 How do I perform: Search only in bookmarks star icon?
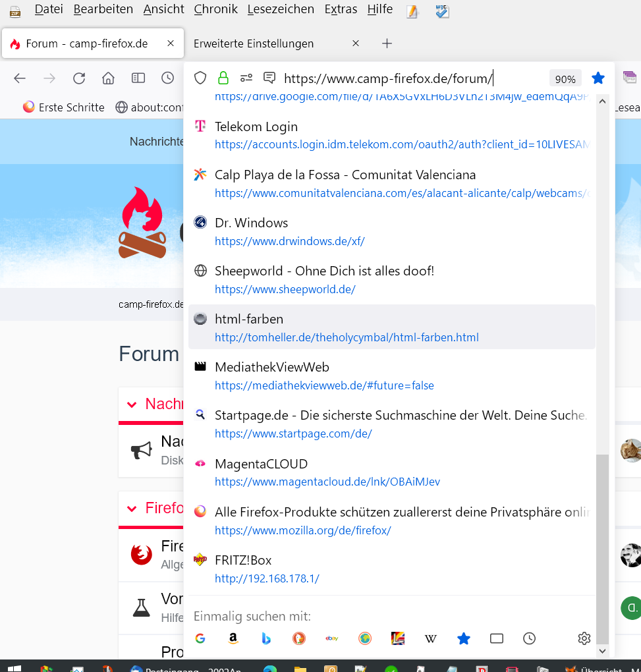click(x=464, y=638)
